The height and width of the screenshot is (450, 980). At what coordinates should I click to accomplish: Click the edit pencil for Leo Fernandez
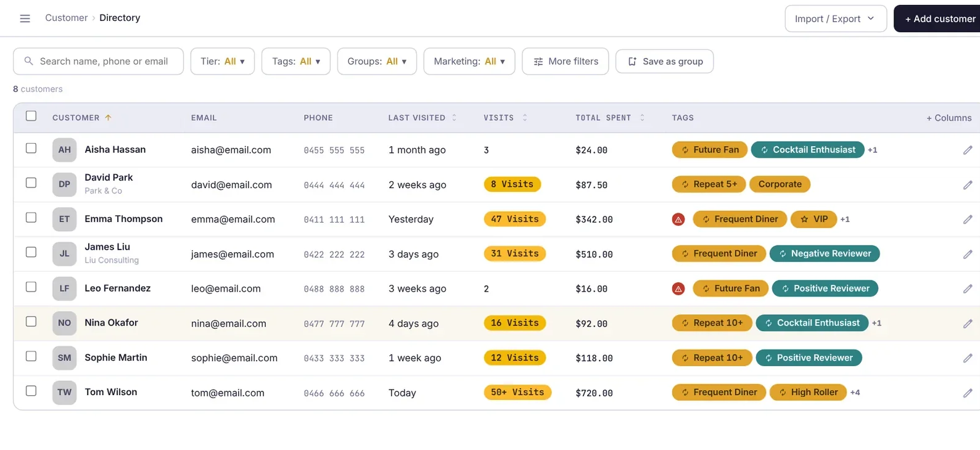click(x=968, y=288)
